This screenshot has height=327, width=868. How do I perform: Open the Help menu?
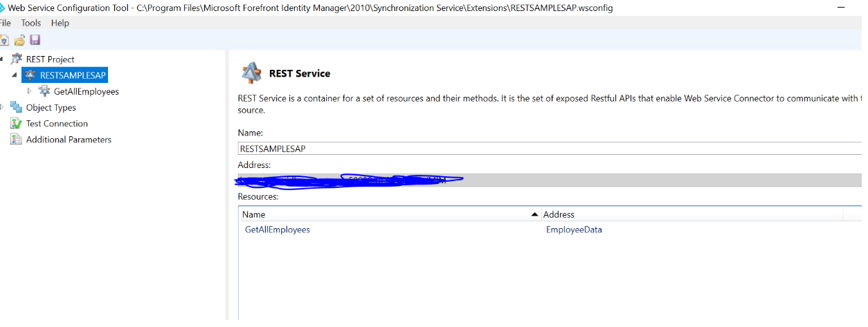60,23
